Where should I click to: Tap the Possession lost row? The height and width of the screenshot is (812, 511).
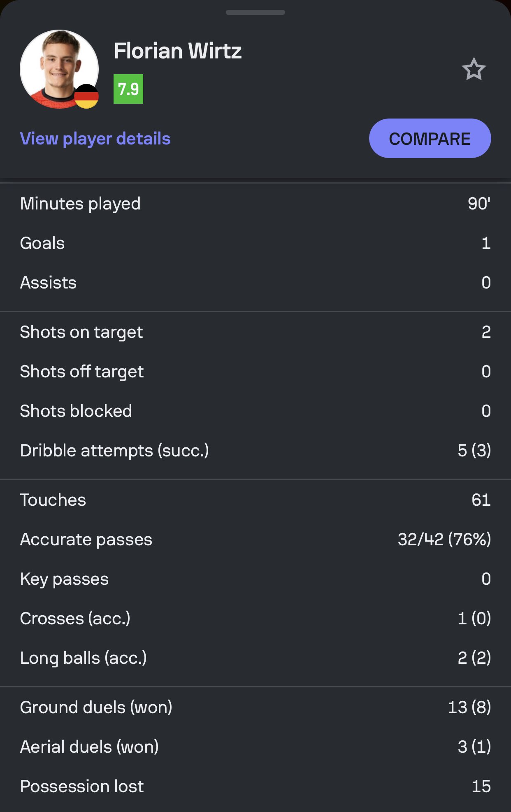click(x=255, y=786)
